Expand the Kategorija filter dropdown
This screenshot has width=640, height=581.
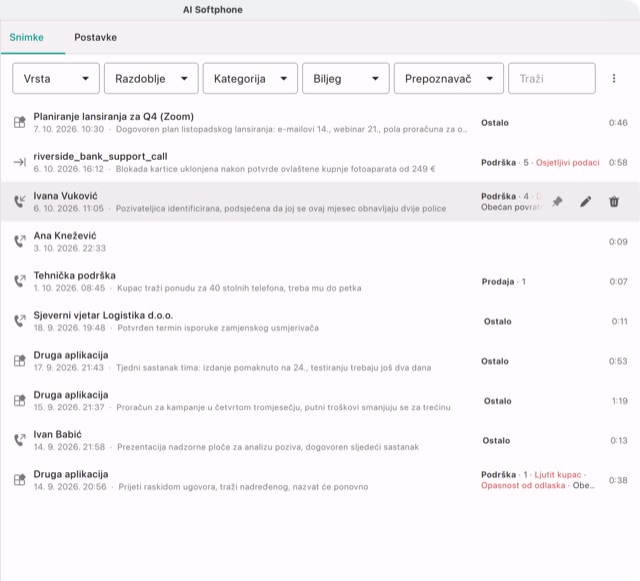tap(250, 78)
